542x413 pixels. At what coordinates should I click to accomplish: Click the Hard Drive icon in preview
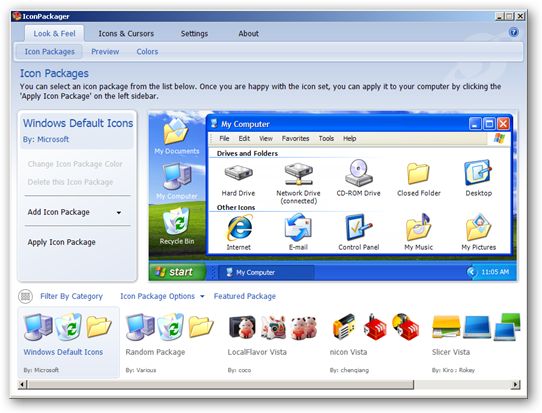pyautogui.click(x=238, y=172)
